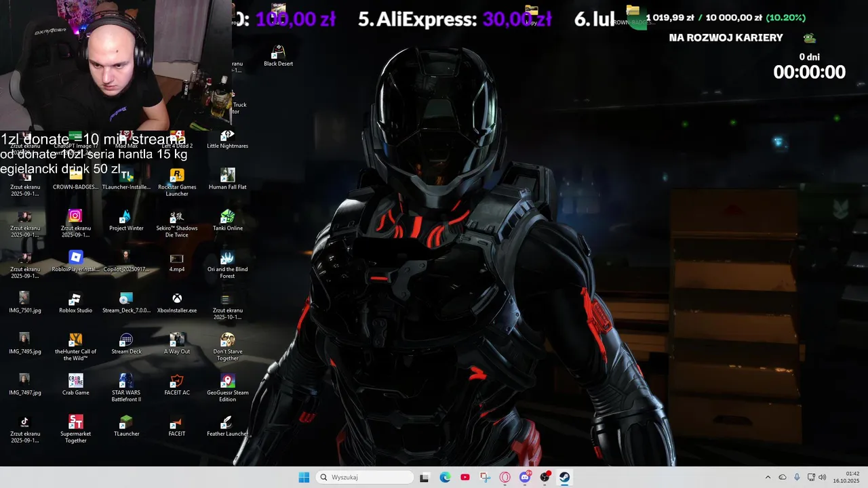Open Sekiro Shadows Die Twice shortcut
This screenshot has height=488, width=868.
177,224
